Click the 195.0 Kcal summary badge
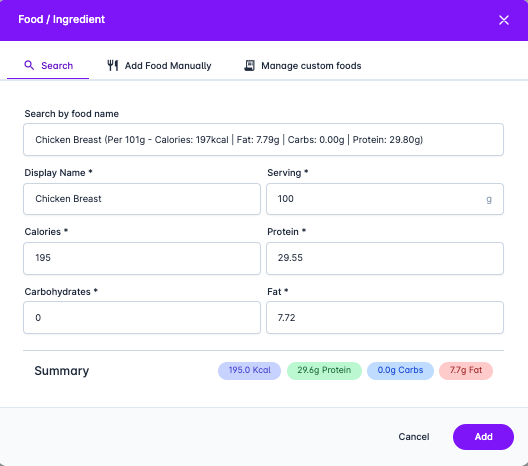The height and width of the screenshot is (466, 528). click(x=250, y=371)
